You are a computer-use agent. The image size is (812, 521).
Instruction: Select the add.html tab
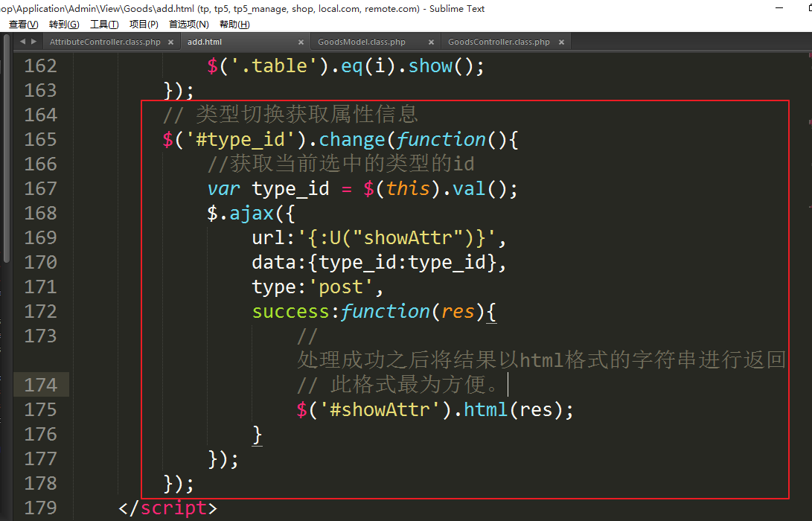pyautogui.click(x=205, y=42)
